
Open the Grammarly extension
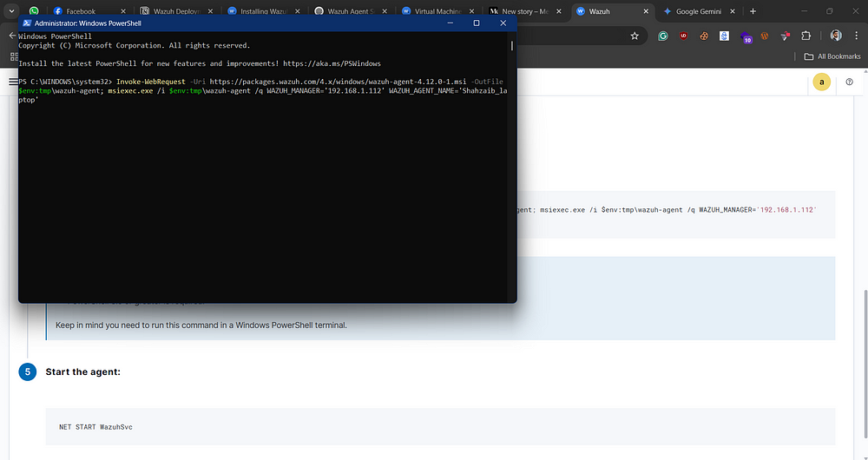coord(662,36)
